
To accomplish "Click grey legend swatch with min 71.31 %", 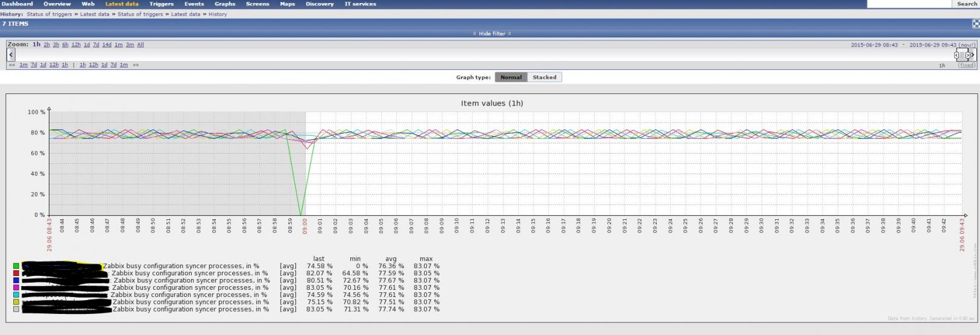I will pos(16,309).
